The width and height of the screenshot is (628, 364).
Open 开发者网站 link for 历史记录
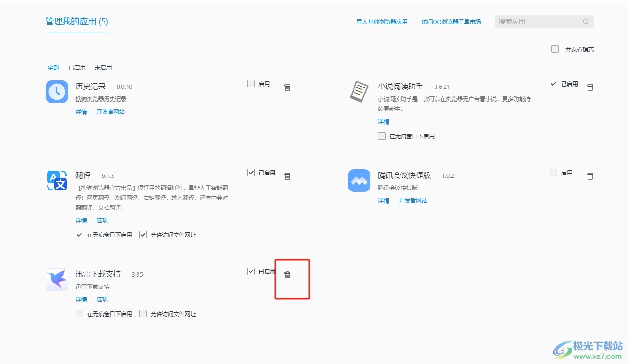tap(111, 112)
